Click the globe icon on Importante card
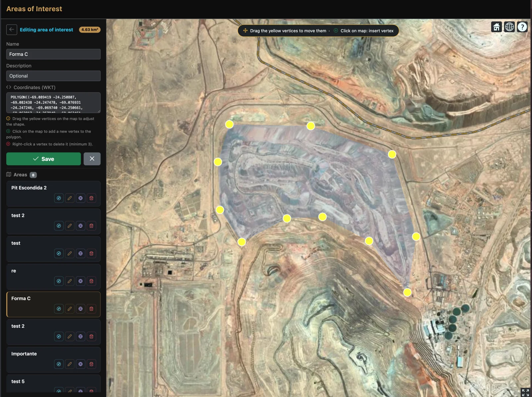 point(80,364)
